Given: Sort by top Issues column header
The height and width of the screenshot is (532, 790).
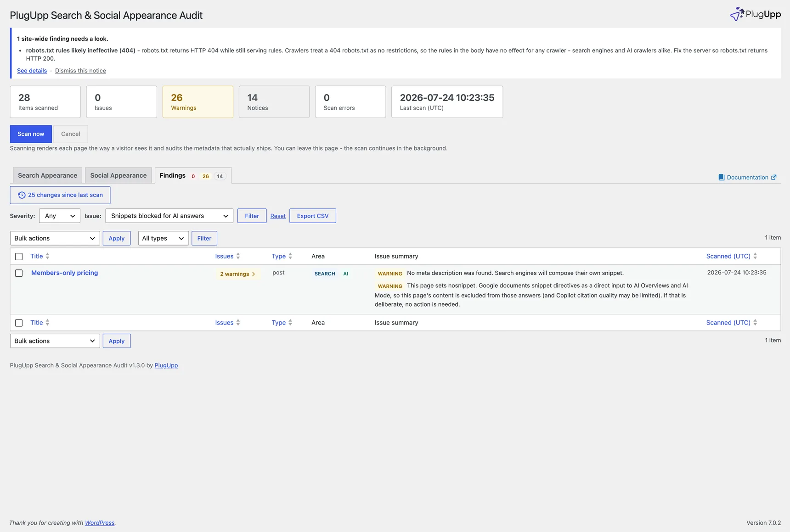Looking at the screenshot, I should click(224, 256).
